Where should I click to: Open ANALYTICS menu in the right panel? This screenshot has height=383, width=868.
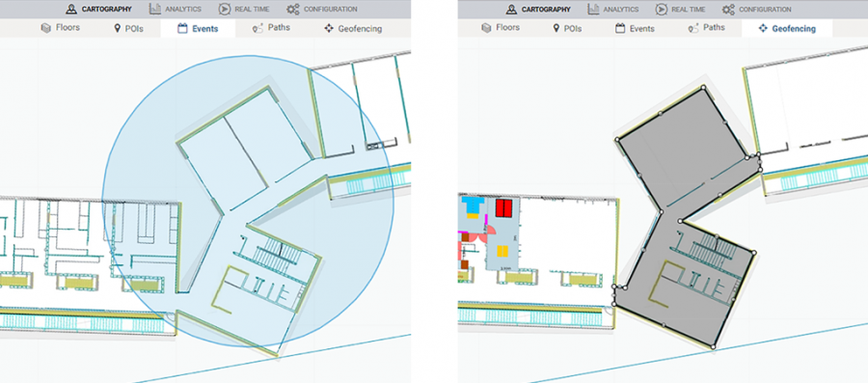(x=612, y=9)
